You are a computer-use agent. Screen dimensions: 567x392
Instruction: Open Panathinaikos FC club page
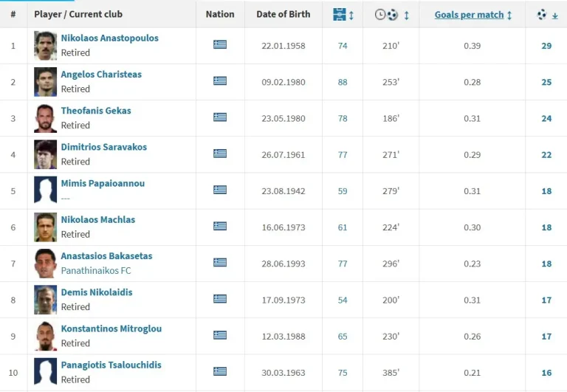tap(96, 271)
